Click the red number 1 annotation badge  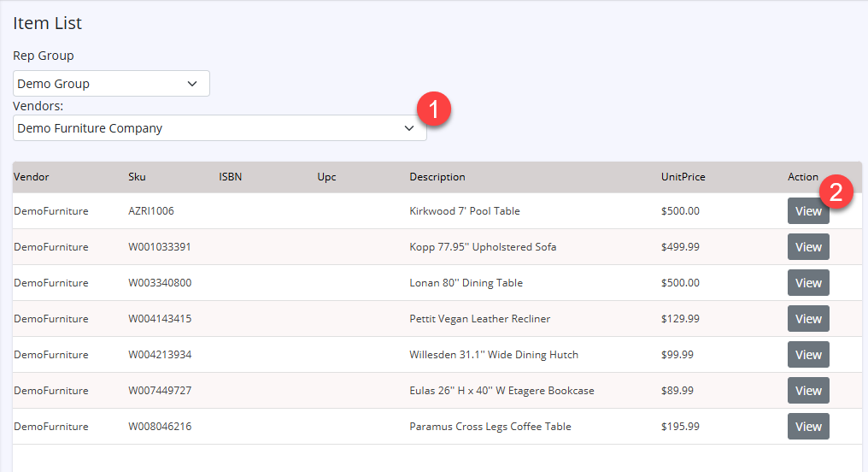point(433,110)
